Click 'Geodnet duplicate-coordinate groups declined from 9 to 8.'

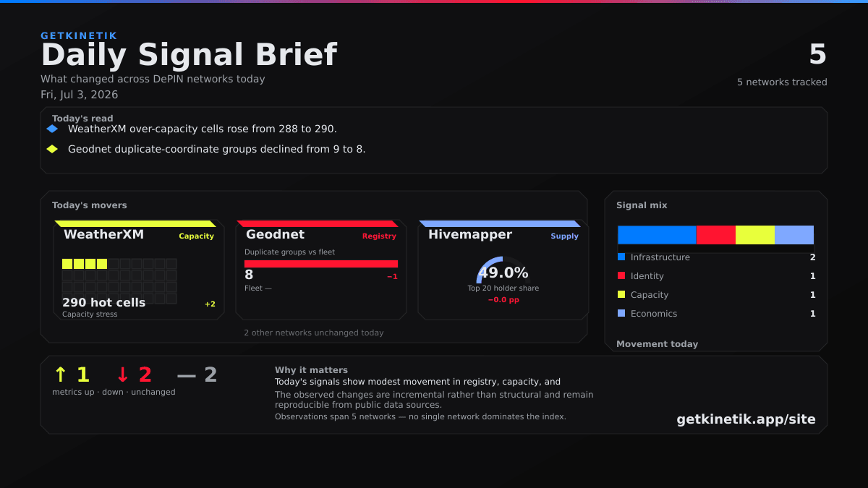pos(217,149)
